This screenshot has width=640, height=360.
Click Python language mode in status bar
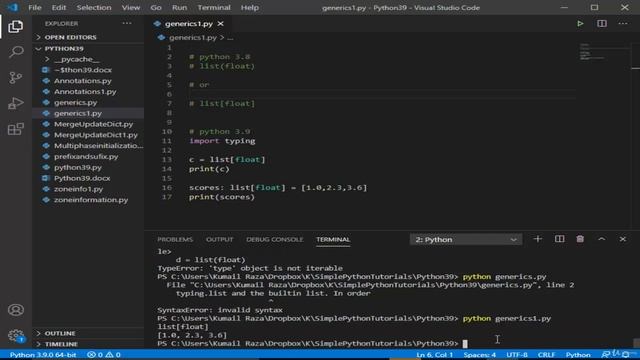pyautogui.click(x=578, y=355)
